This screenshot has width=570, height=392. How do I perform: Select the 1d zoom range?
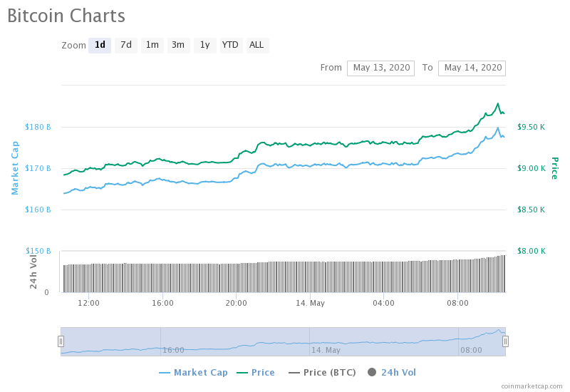coord(100,45)
